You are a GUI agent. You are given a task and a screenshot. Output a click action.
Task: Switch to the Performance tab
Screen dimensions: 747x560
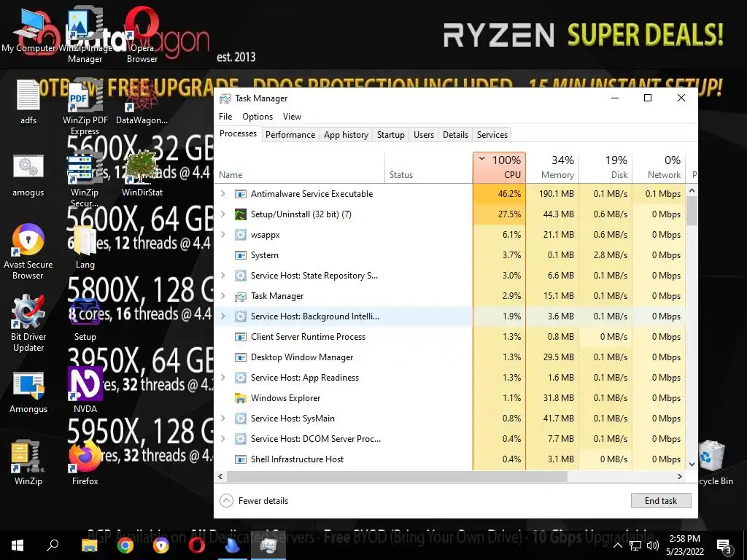(290, 135)
